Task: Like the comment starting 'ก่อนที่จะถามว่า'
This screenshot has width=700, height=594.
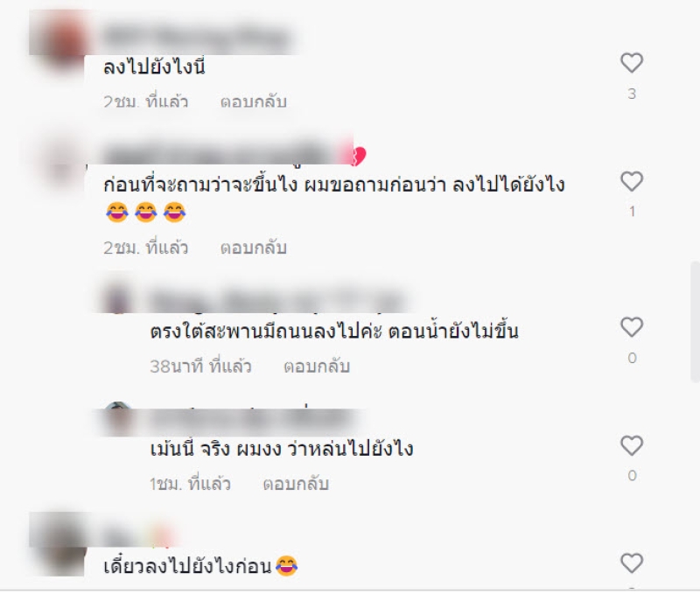Action: pyautogui.click(x=632, y=182)
